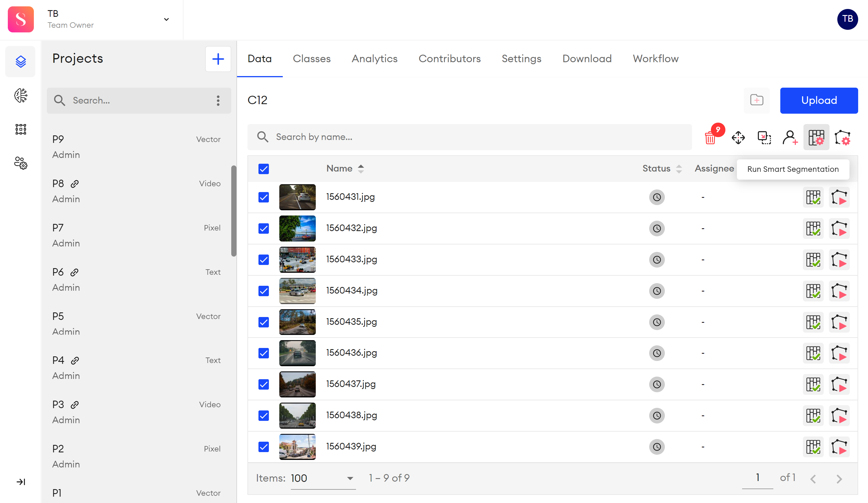Uncheck the checkbox for 1560434.jpg
The width and height of the screenshot is (868, 503).
[263, 291]
